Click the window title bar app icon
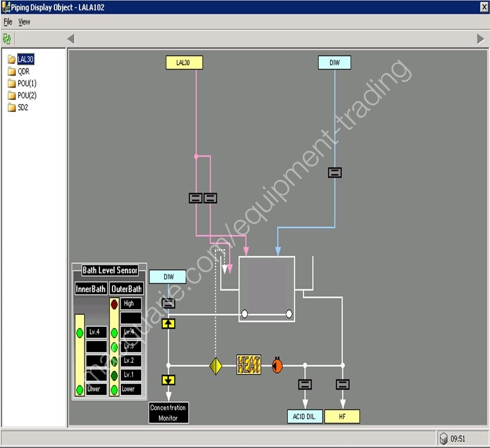Screen dimensions: 490x448 point(6,7)
